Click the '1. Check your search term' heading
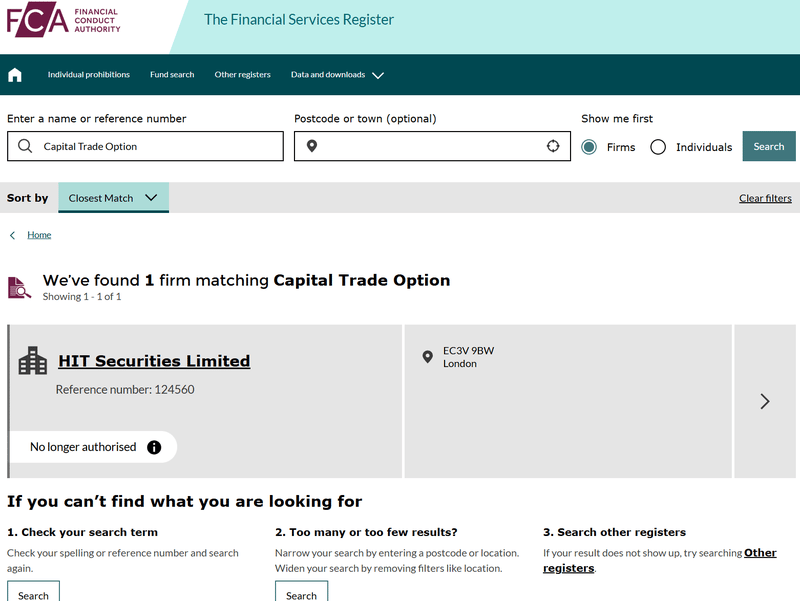Image resolution: width=800 pixels, height=601 pixels. pos(82,532)
